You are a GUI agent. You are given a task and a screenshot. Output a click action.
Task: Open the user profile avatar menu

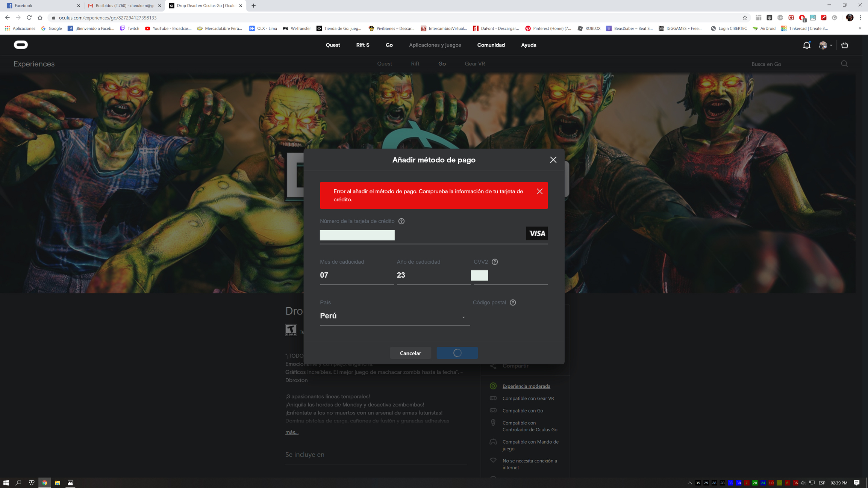point(825,45)
